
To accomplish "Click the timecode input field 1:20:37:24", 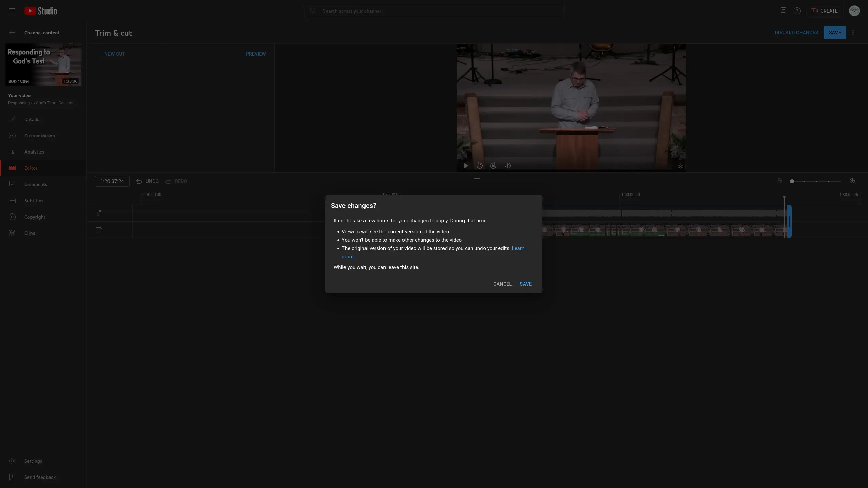I will click(x=112, y=181).
